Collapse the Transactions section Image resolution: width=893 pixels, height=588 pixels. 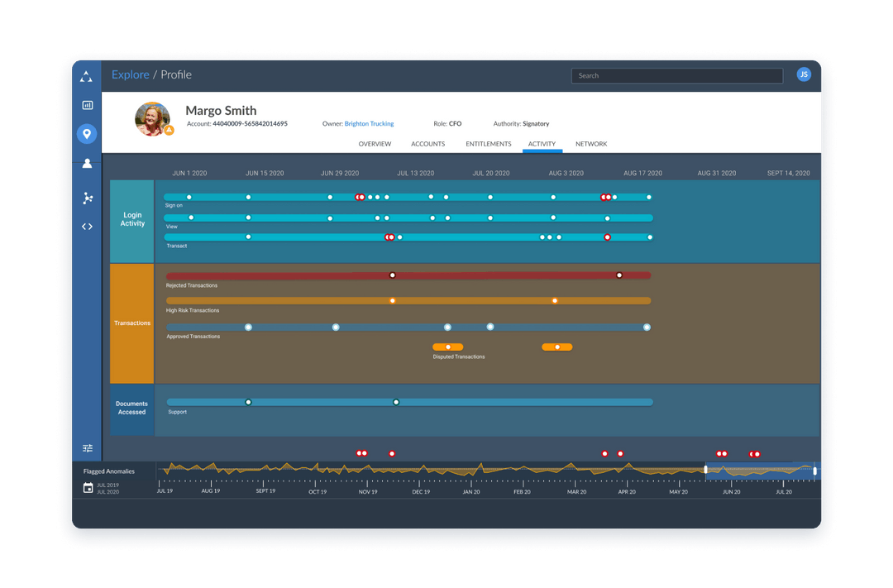[131, 323]
